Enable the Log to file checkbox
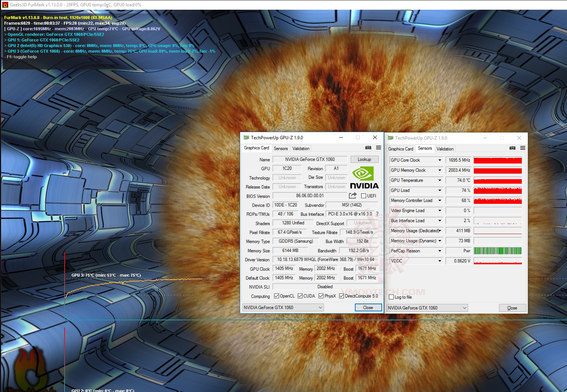The height and width of the screenshot is (392, 567). coord(391,297)
